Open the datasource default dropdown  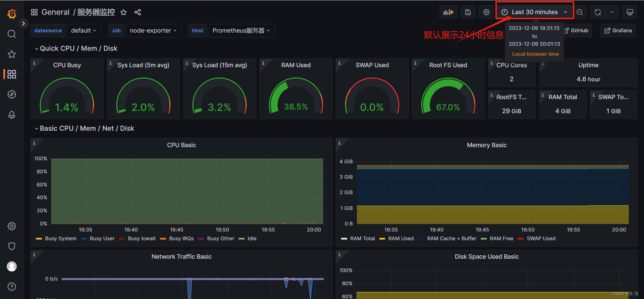[x=84, y=31]
